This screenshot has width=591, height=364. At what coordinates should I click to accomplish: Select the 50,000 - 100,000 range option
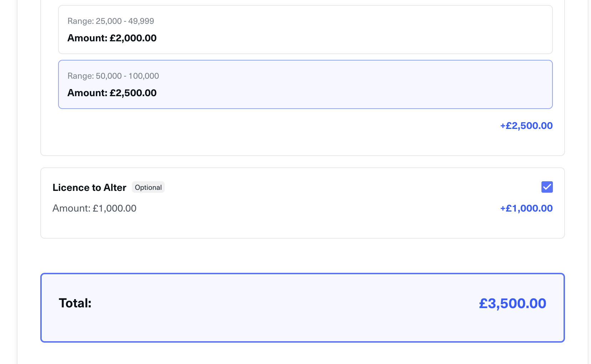[305, 84]
